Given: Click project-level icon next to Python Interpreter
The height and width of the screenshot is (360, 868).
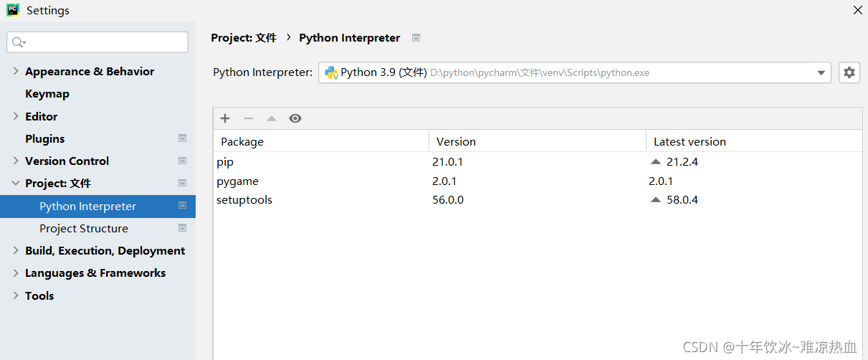Looking at the screenshot, I should (183, 206).
